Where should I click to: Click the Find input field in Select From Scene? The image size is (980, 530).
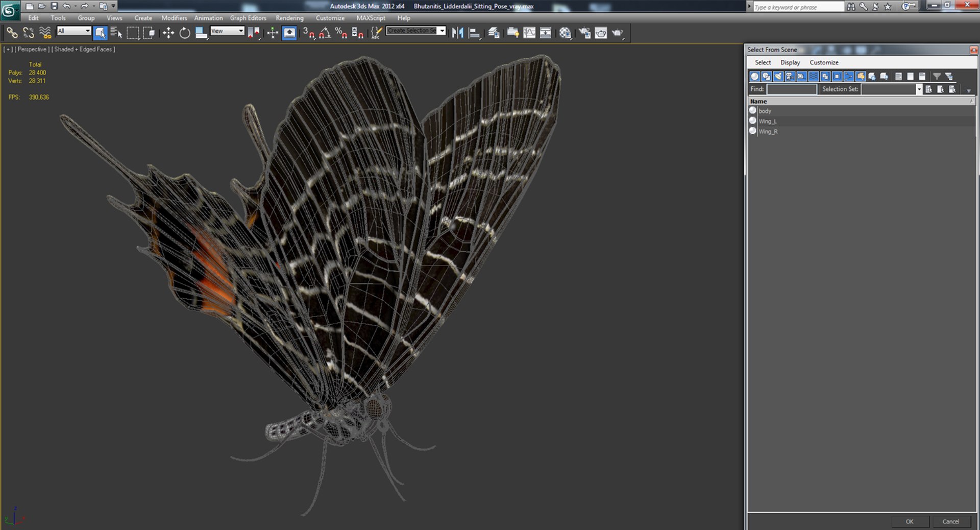point(792,89)
